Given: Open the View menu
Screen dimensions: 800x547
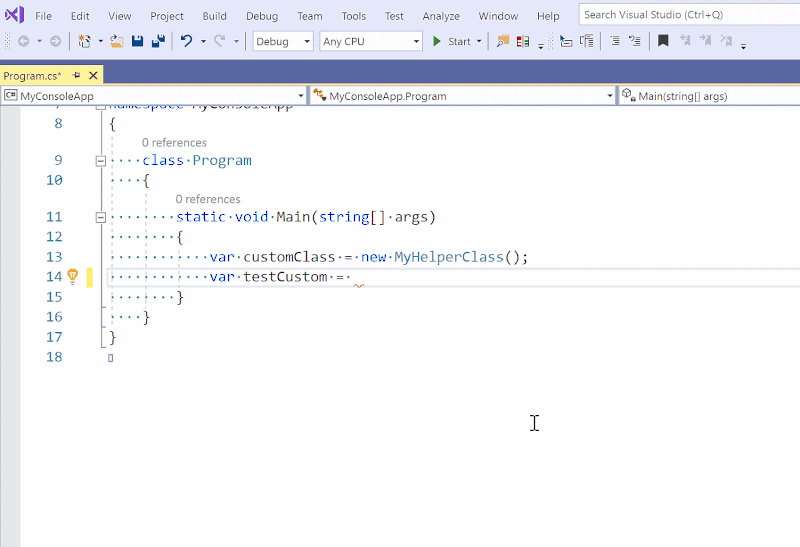Looking at the screenshot, I should [119, 16].
